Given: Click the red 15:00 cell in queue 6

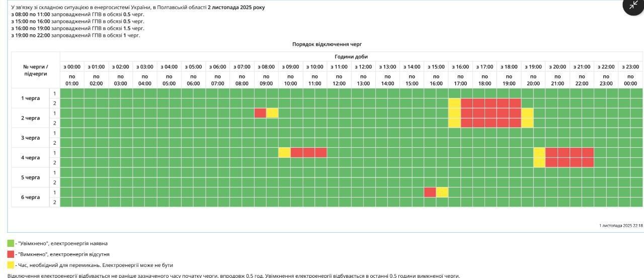Looking at the screenshot, I should tap(430, 192).
